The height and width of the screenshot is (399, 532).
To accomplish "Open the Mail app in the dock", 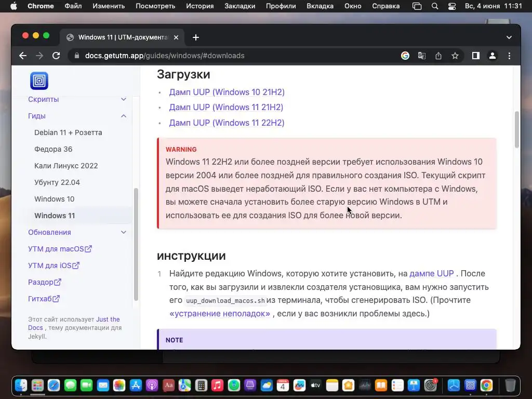I will pos(103,385).
